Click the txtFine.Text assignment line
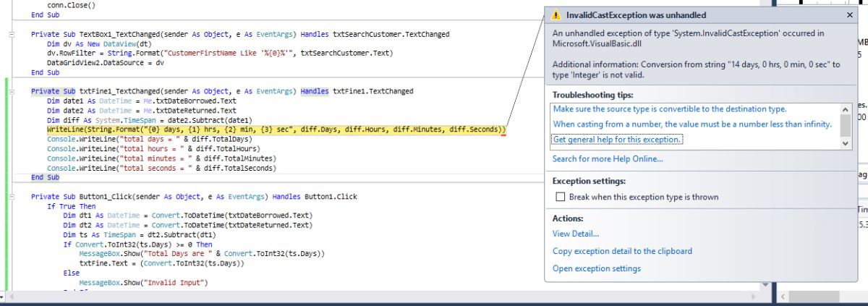868x306 pixels. (162, 263)
